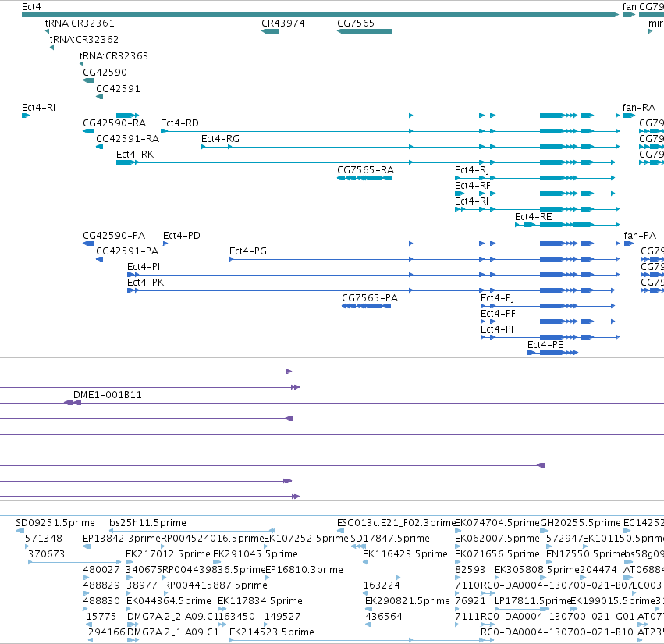Click the Ect4-PD protein label
Image resolution: width=664 pixels, height=644 pixels.
tap(182, 236)
